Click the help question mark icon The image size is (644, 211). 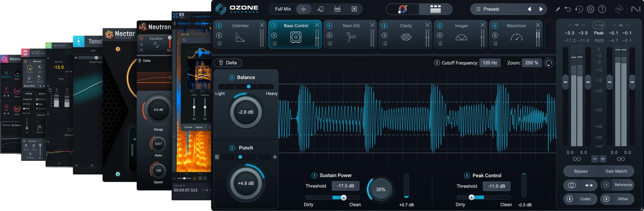pyautogui.click(x=602, y=9)
